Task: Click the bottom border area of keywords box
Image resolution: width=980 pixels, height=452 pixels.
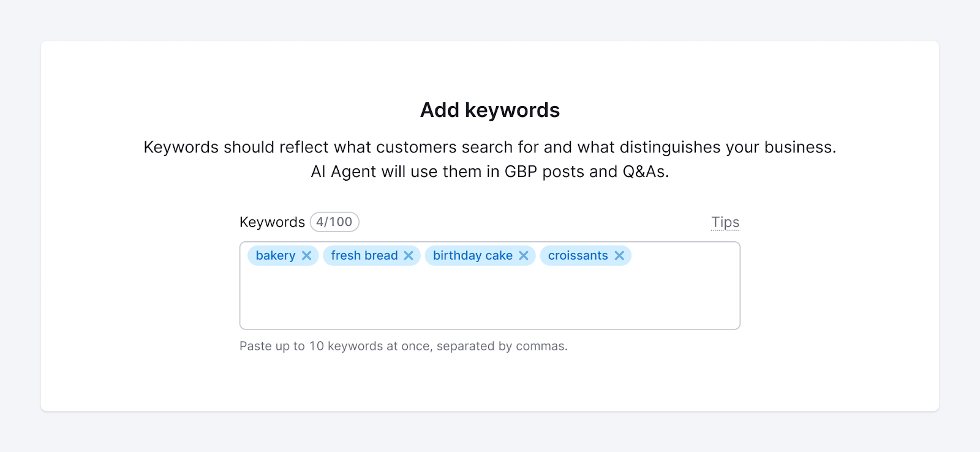Action: (489, 328)
